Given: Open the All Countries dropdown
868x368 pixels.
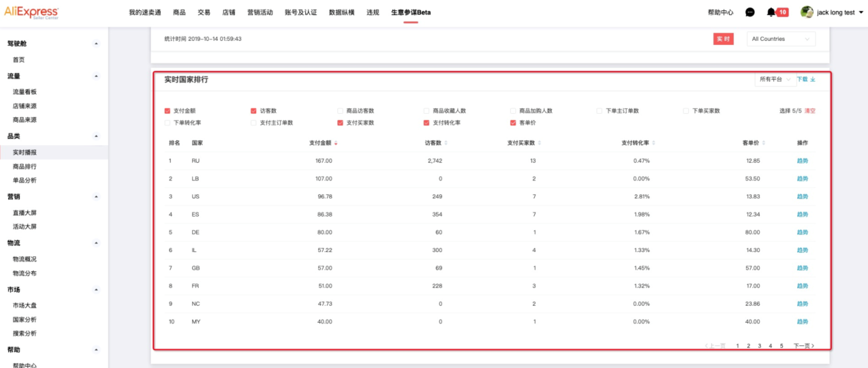Looking at the screenshot, I should click(781, 39).
